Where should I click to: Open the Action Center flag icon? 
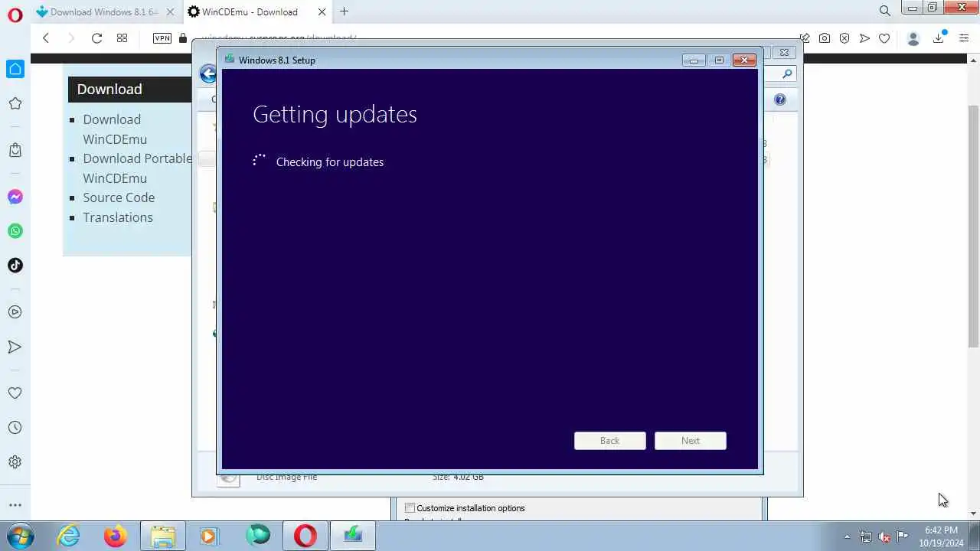pyautogui.click(x=903, y=536)
